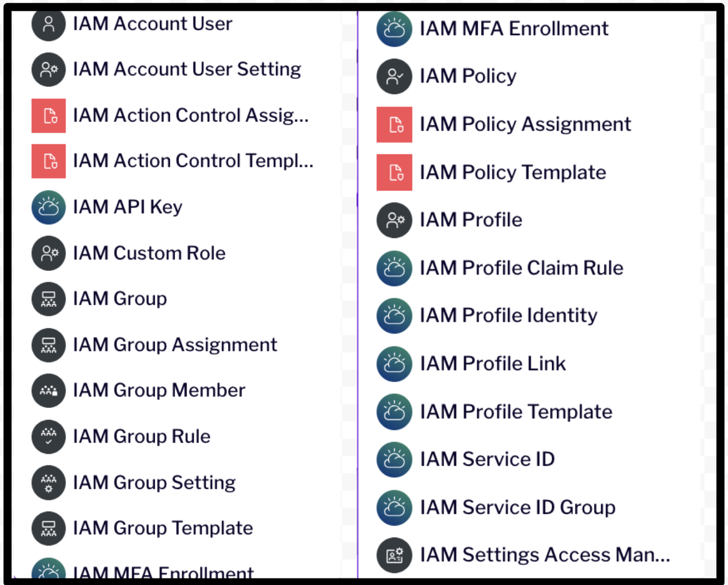
Task: Click the IAM API Key cloud icon
Action: click(49, 207)
